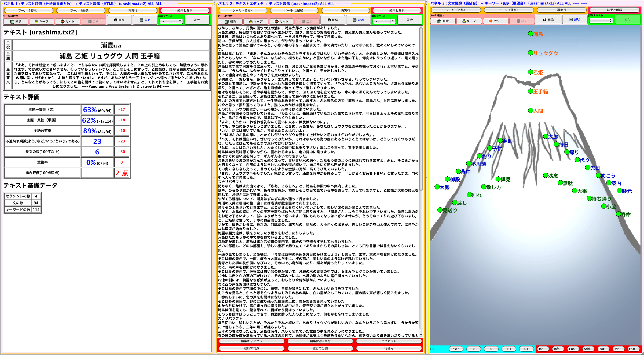Click the 画像 camera button in Panel 1
This screenshot has width=644, height=355.
point(119,20)
